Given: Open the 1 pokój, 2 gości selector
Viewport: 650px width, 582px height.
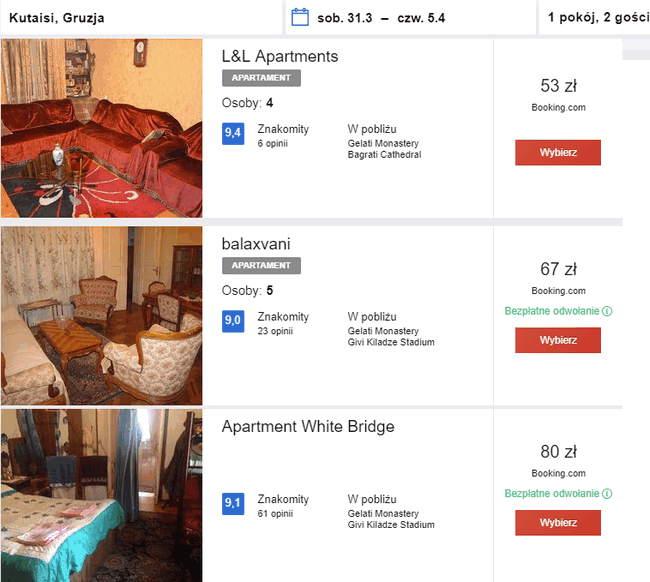Looking at the screenshot, I should (594, 17).
